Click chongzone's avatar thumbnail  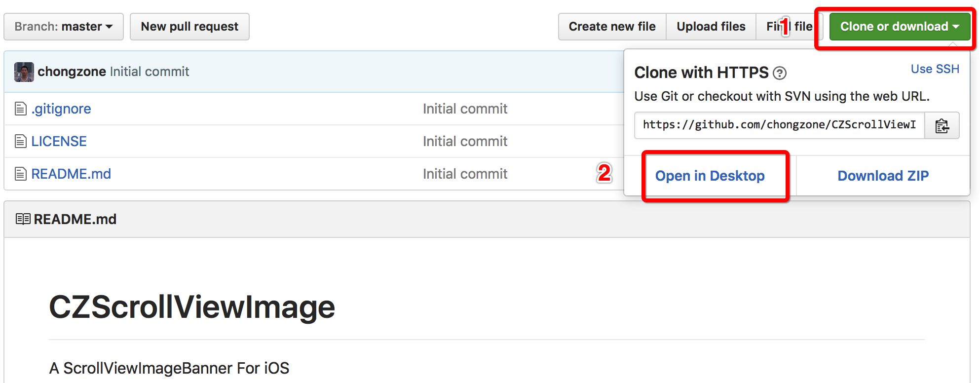point(24,72)
